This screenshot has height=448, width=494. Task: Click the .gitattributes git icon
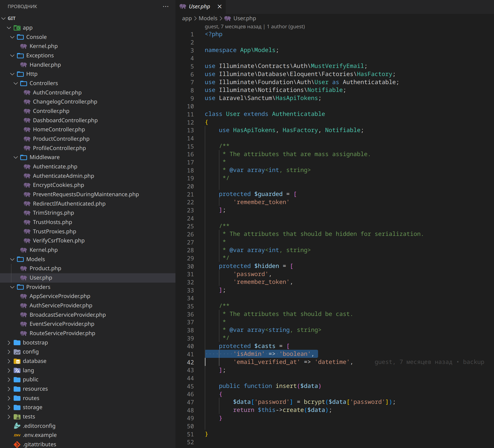pyautogui.click(x=17, y=444)
